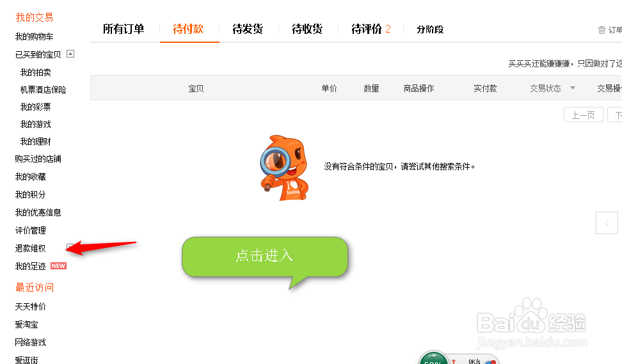Viewport: 622px width, 364px height.
Task: Click the 我的交易 section heading
Action: click(35, 17)
